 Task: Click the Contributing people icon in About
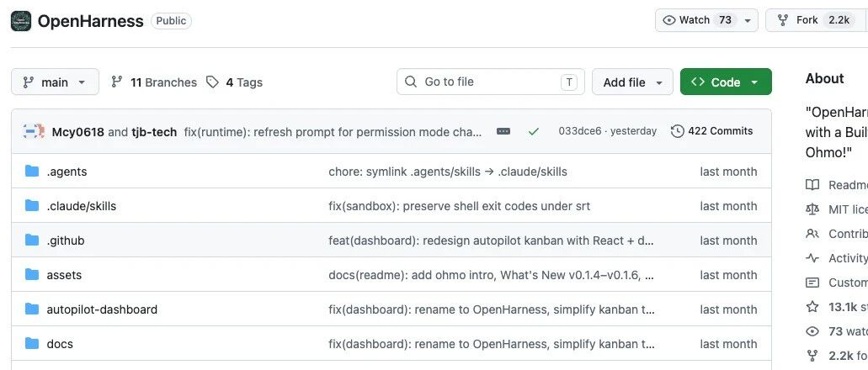812,234
